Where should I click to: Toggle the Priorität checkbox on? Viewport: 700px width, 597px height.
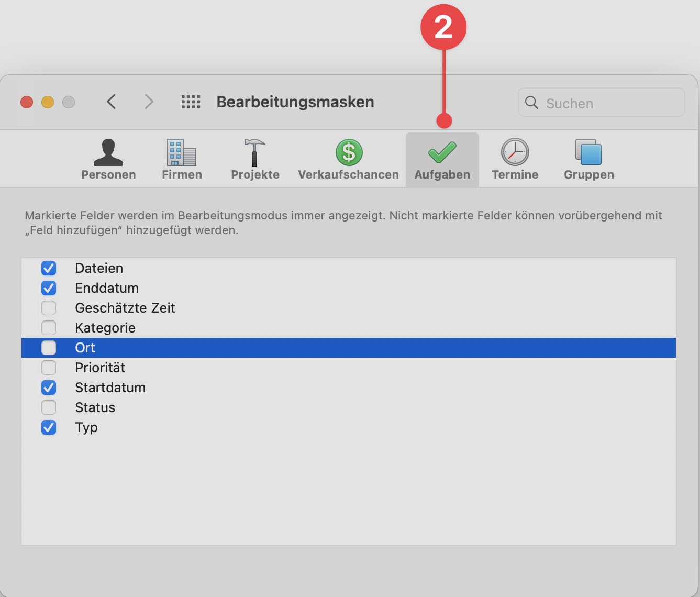(48, 368)
